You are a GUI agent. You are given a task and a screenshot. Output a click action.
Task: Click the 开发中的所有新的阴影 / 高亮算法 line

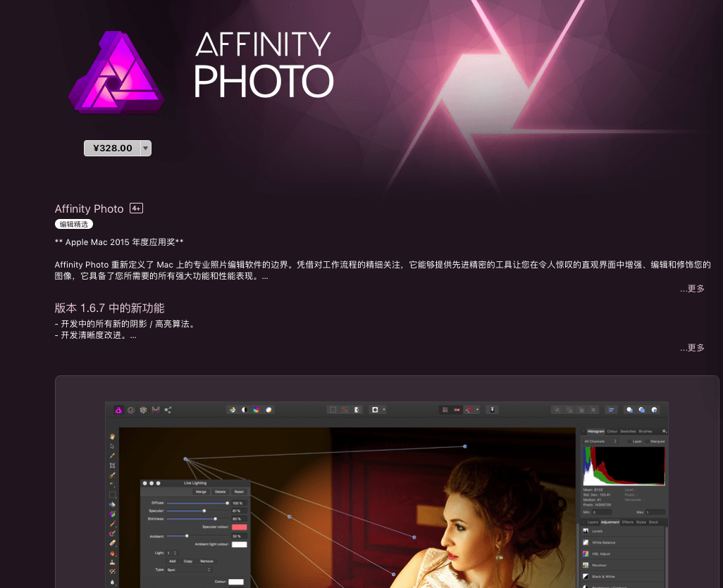126,324
